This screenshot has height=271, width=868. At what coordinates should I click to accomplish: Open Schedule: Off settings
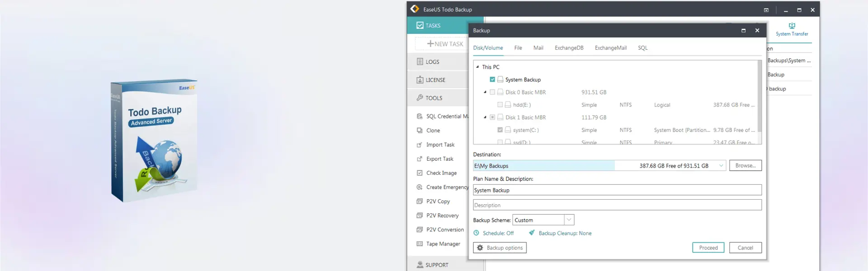(494, 234)
